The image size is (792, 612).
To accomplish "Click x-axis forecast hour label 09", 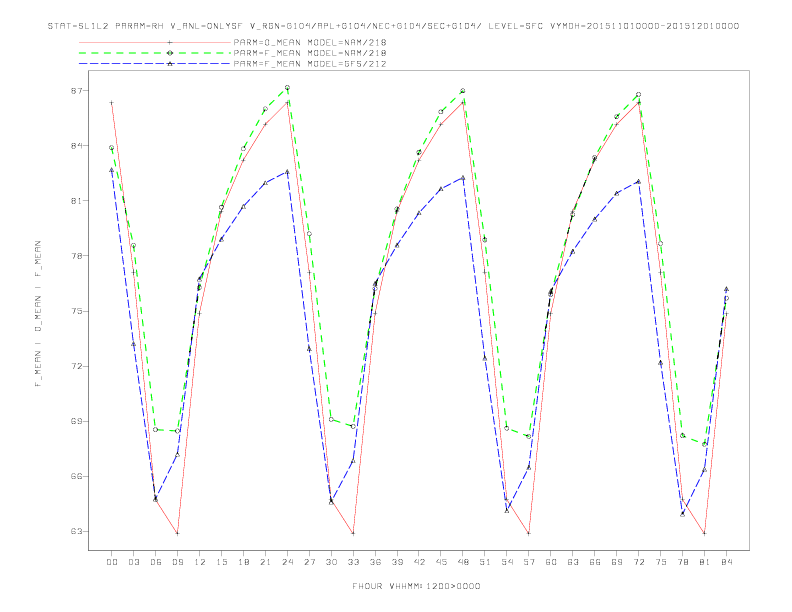I will [x=178, y=562].
